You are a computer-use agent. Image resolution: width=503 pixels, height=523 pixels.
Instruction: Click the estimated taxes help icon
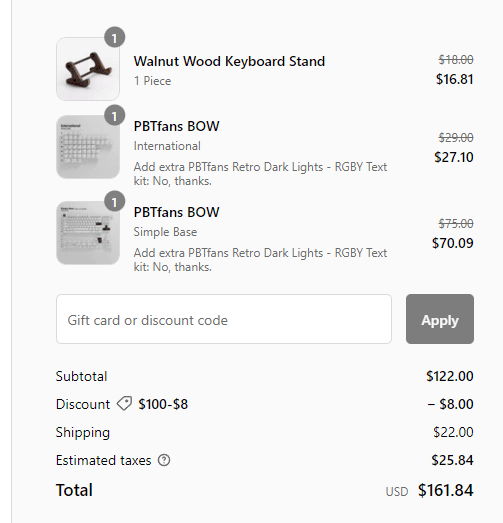(x=164, y=460)
